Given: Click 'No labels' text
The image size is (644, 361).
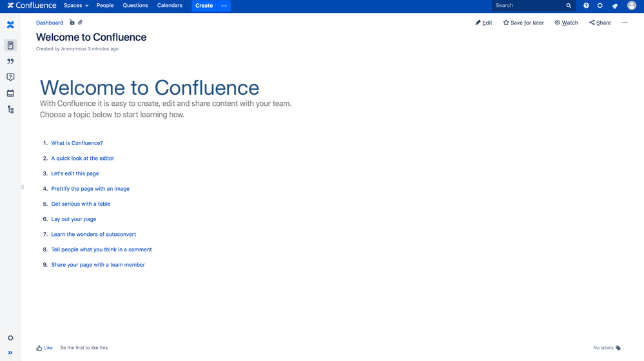Looking at the screenshot, I should pyautogui.click(x=603, y=348).
